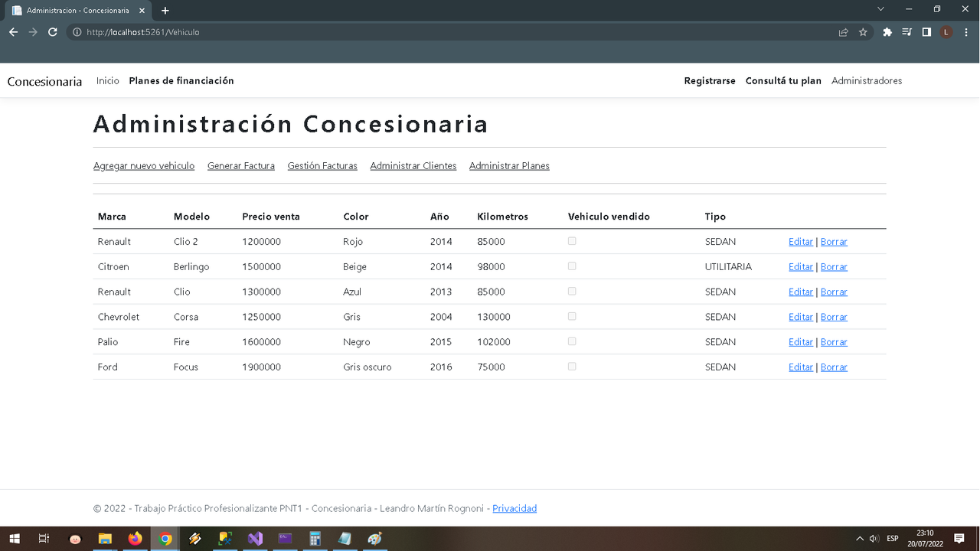980x551 pixels.
Task: Open the Chrome profile icon labeled L
Action: (x=946, y=32)
